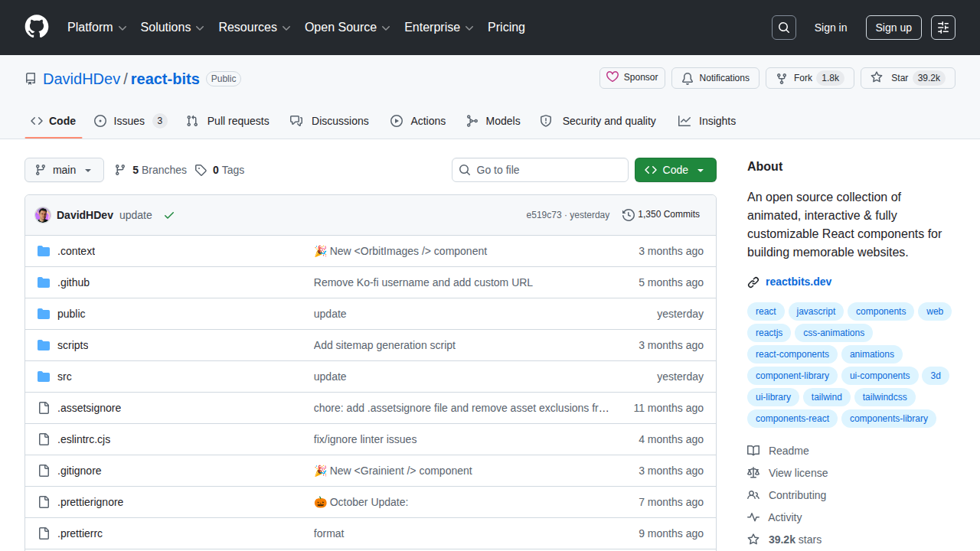Viewport: 980px width, 551px height.
Task: Open the Contributing link
Action: click(787, 495)
